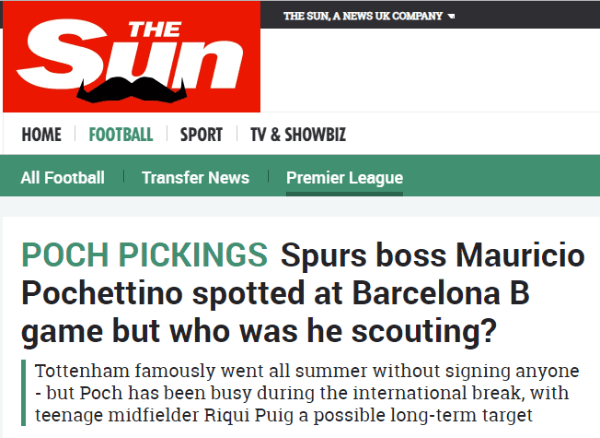Screen dimensions: 600x438
Task: Open the Transfer News tab
Action: [195, 178]
